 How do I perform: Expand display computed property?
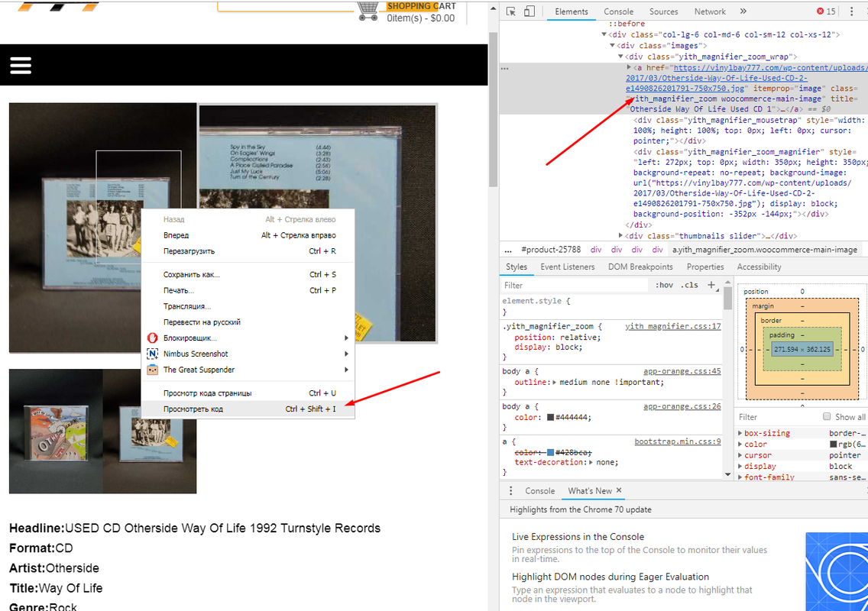click(x=740, y=466)
